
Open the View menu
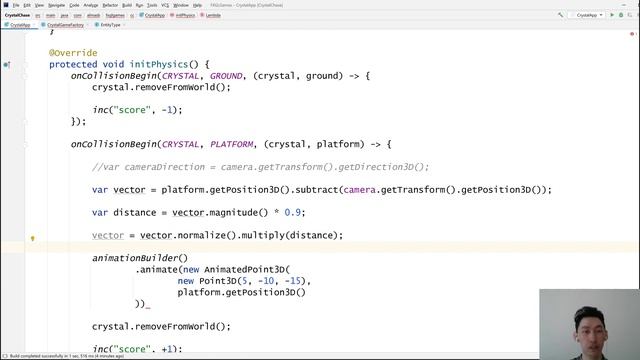click(x=39, y=5)
